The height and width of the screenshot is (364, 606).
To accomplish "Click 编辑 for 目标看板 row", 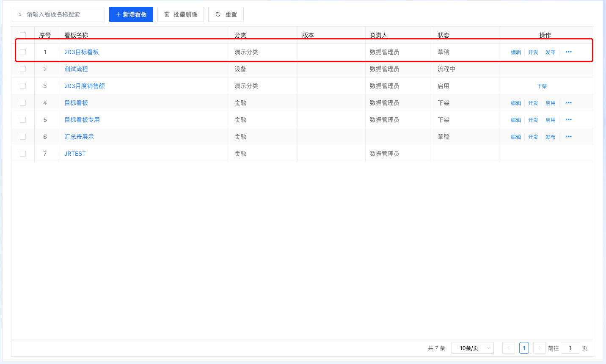I will click(516, 103).
